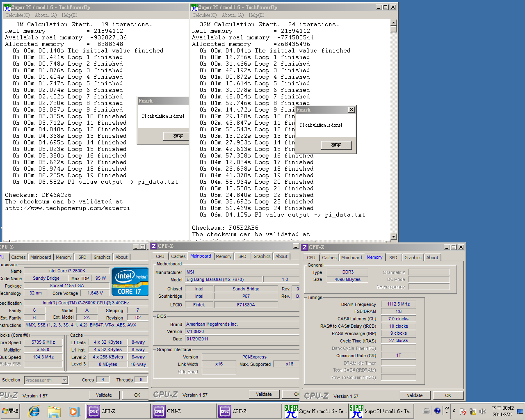This screenshot has height=420, width=525.
Task: Switch to first Super PI taskbar button
Action: click(x=315, y=411)
